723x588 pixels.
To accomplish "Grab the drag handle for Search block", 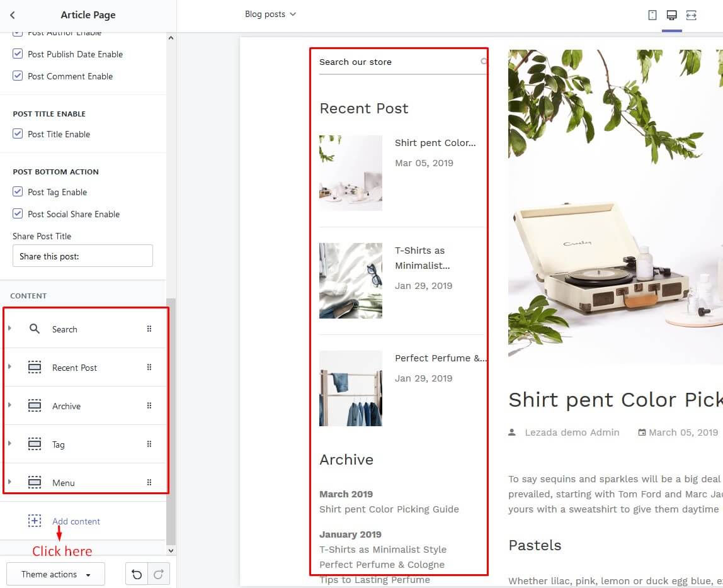I will [149, 329].
